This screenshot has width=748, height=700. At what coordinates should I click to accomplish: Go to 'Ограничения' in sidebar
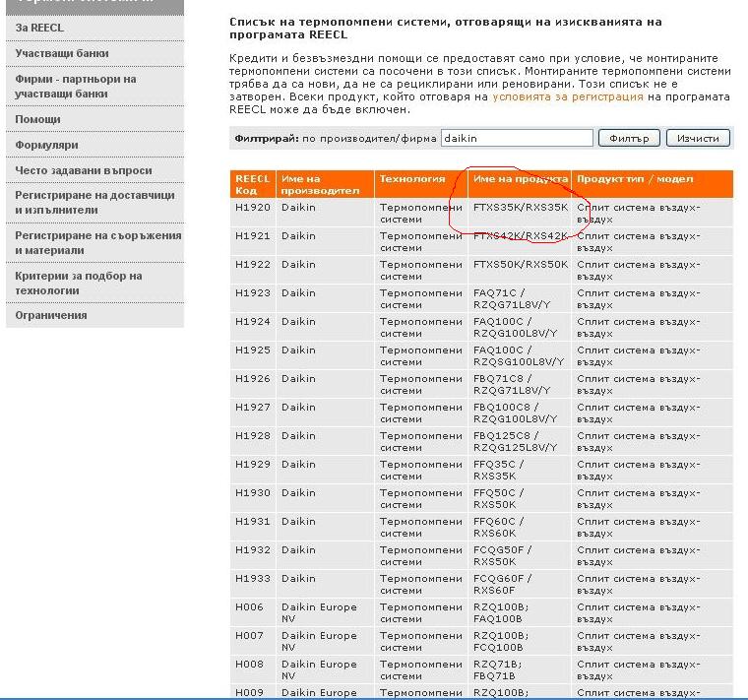tap(51, 315)
